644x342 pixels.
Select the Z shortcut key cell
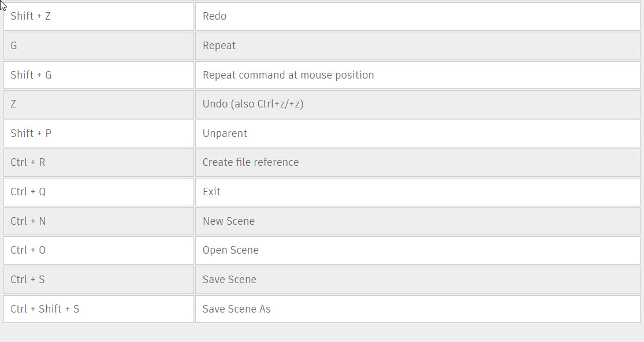tap(99, 105)
